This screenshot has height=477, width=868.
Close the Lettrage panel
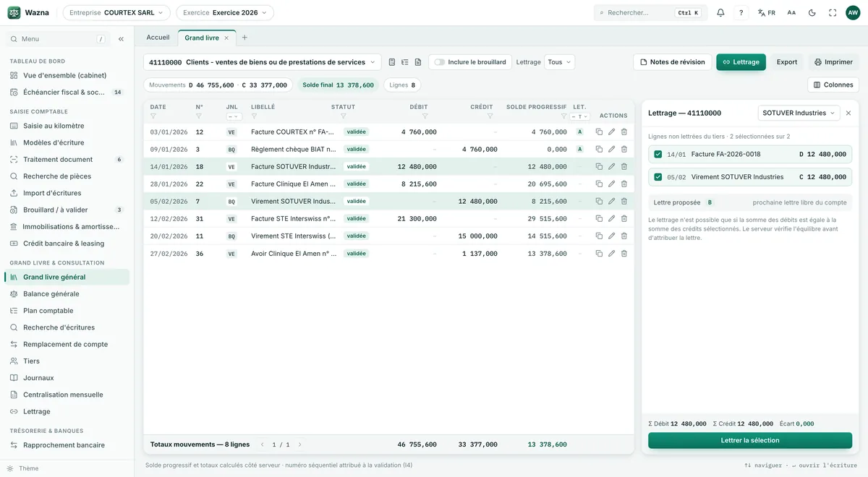[x=848, y=113]
